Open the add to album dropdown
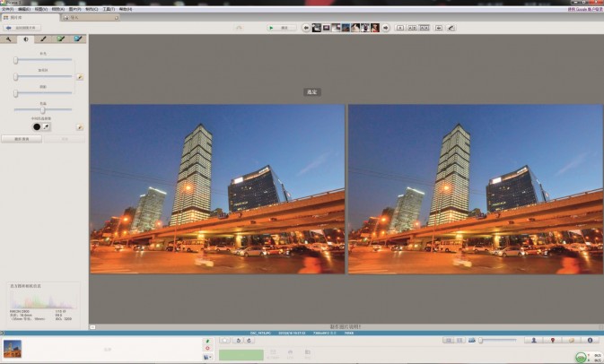The width and height of the screenshot is (604, 364). pos(207,357)
